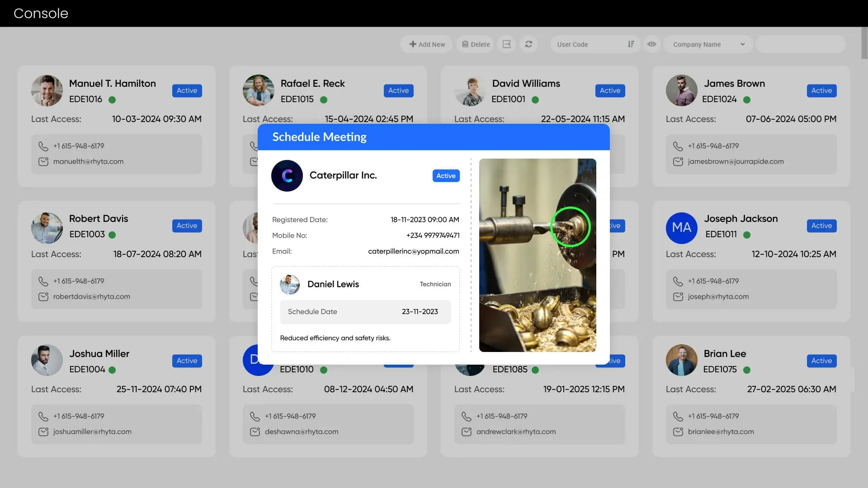Click the MA avatar for Joseph Jackson
868x488 pixels.
(x=681, y=228)
